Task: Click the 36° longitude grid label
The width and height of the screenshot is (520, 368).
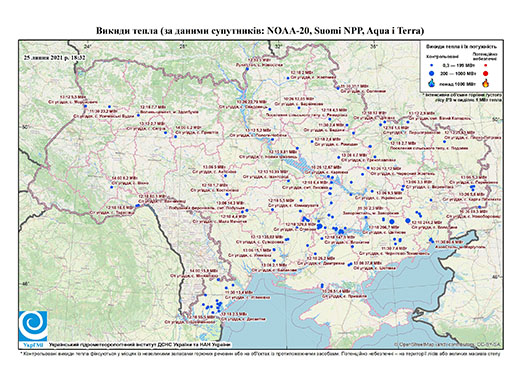Action: tap(374, 46)
